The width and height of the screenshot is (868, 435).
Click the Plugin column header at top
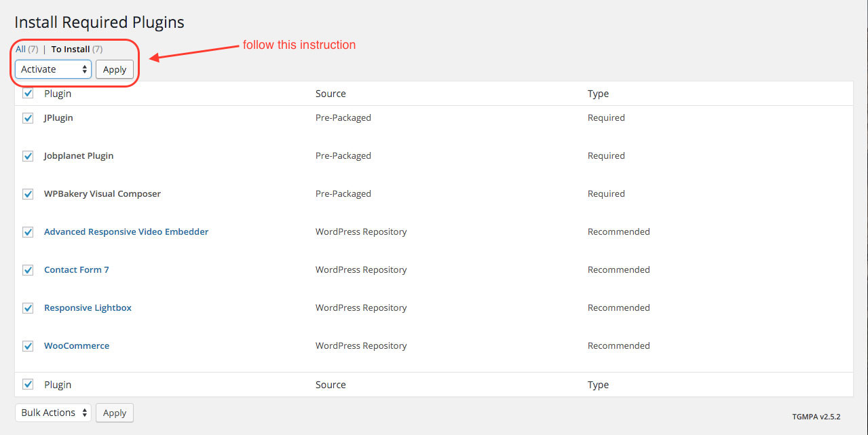(x=58, y=94)
